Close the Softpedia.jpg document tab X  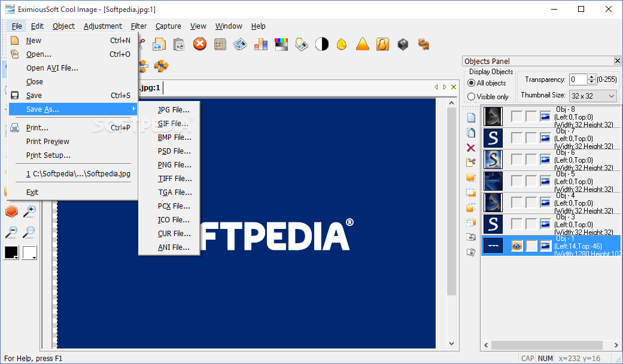click(454, 87)
